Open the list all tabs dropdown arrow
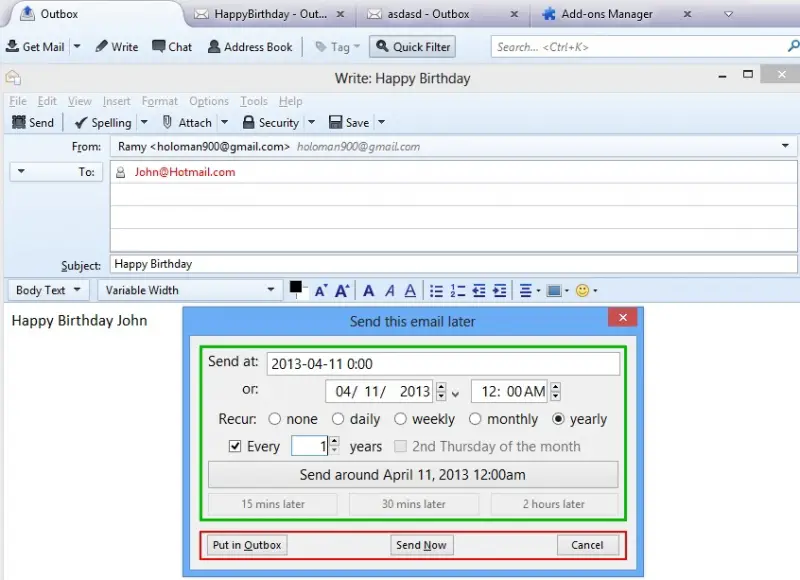Image resolution: width=800 pixels, height=580 pixels. click(x=729, y=14)
